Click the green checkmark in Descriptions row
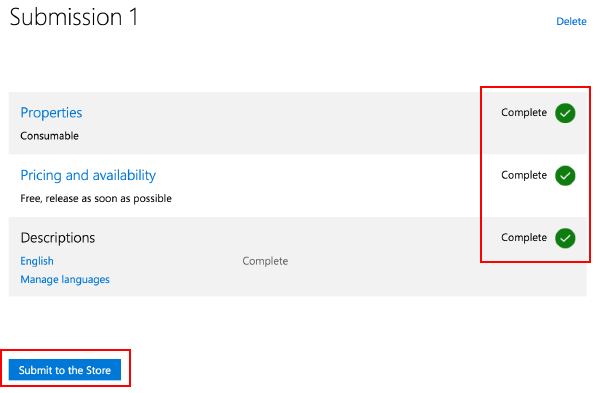Viewport: 600px width, 393px height. [565, 238]
